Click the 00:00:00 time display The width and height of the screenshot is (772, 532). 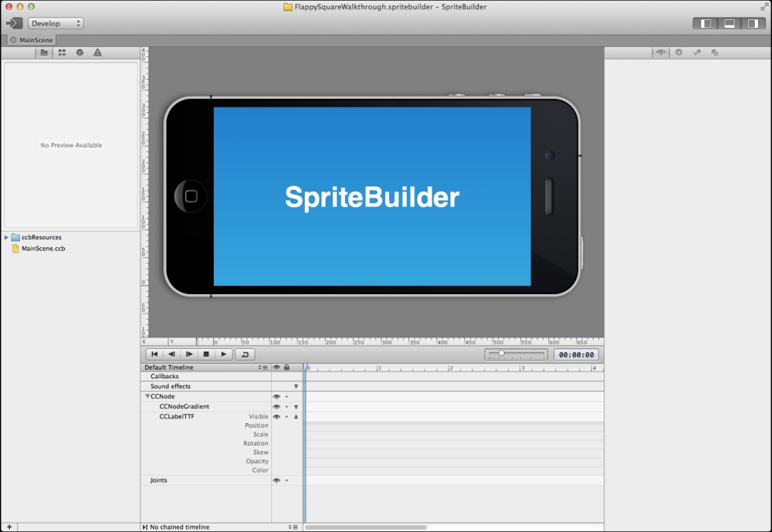coord(576,354)
